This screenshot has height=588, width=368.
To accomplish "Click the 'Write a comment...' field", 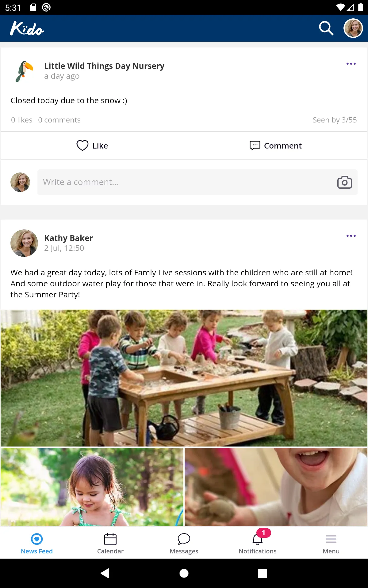I will [184, 182].
